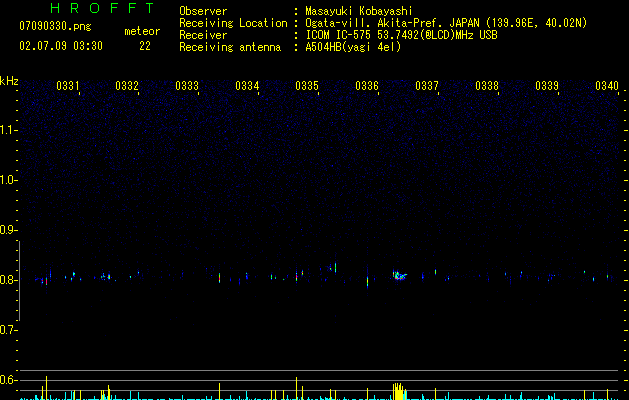Click the 0.9 kHz axis label
Screen dimensions: 629x400
click(8, 230)
